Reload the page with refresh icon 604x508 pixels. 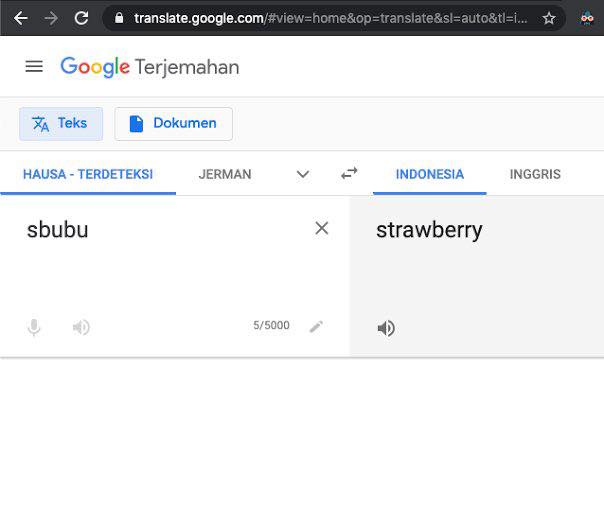pyautogui.click(x=81, y=18)
